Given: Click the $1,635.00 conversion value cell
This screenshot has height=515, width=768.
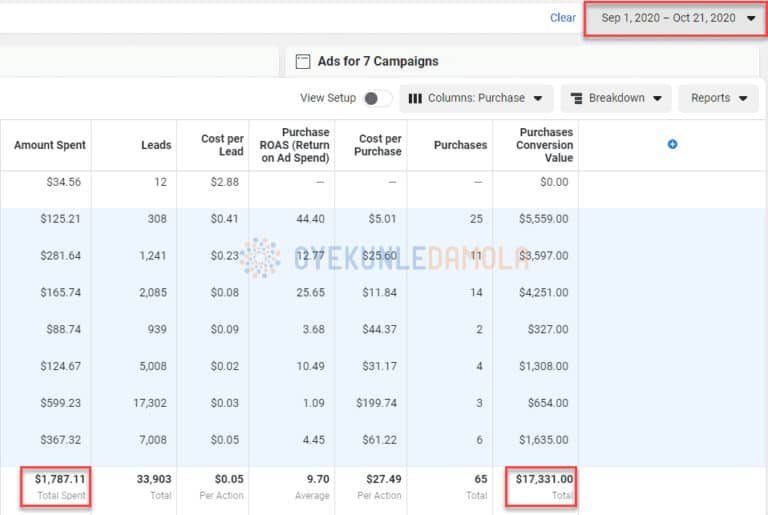Looking at the screenshot, I should click(544, 440).
